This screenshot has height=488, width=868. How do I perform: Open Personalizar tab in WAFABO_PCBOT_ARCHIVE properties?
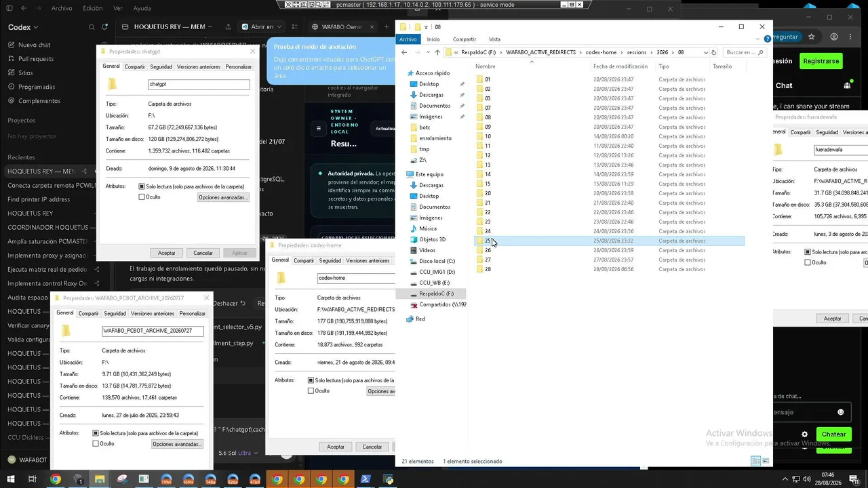(193, 314)
